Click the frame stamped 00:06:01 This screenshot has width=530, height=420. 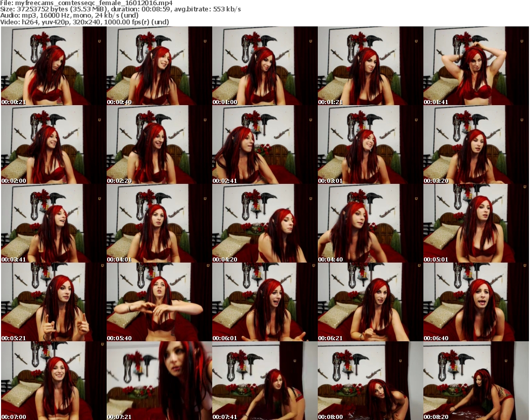(x=264, y=302)
